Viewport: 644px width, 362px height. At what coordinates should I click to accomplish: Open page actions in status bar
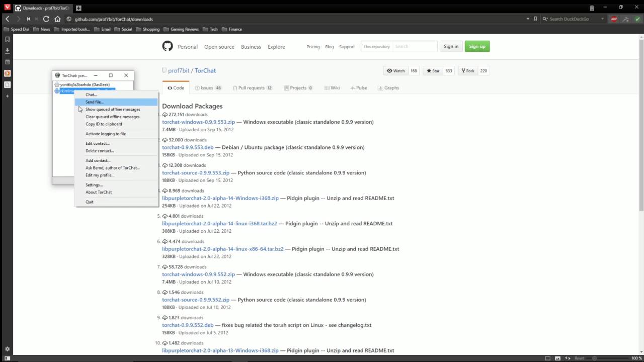coord(568,358)
